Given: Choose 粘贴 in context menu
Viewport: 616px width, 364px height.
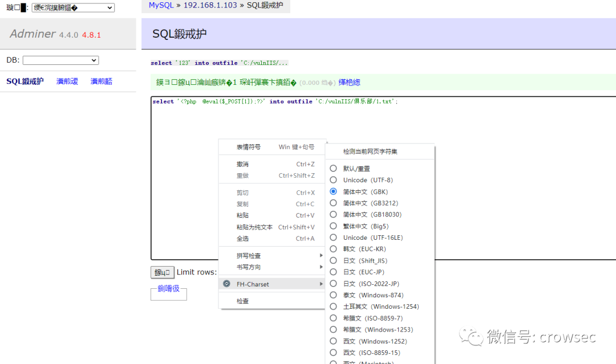Looking at the screenshot, I should (272, 215).
